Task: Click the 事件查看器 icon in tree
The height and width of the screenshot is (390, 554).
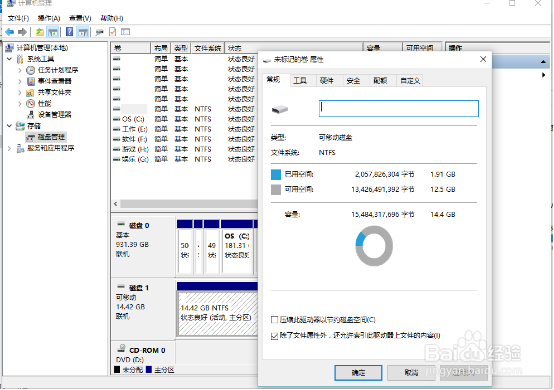Action: pyautogui.click(x=31, y=81)
